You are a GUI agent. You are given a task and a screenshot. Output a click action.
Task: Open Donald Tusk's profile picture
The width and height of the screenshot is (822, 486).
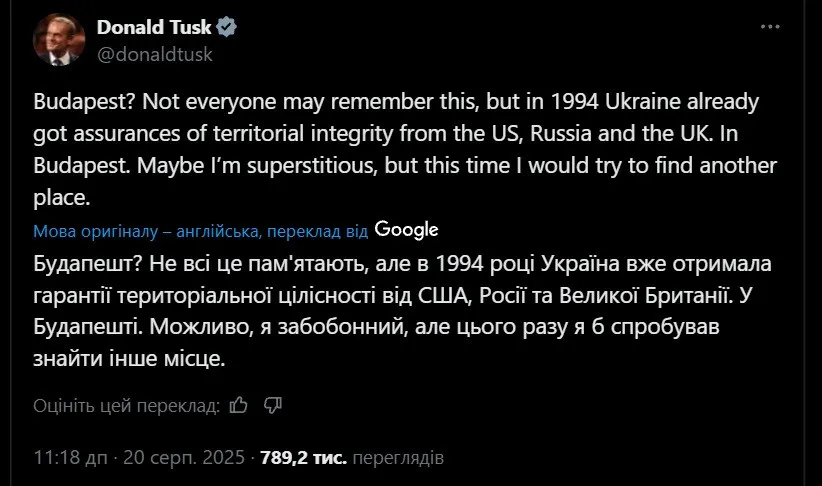pyautogui.click(x=58, y=40)
